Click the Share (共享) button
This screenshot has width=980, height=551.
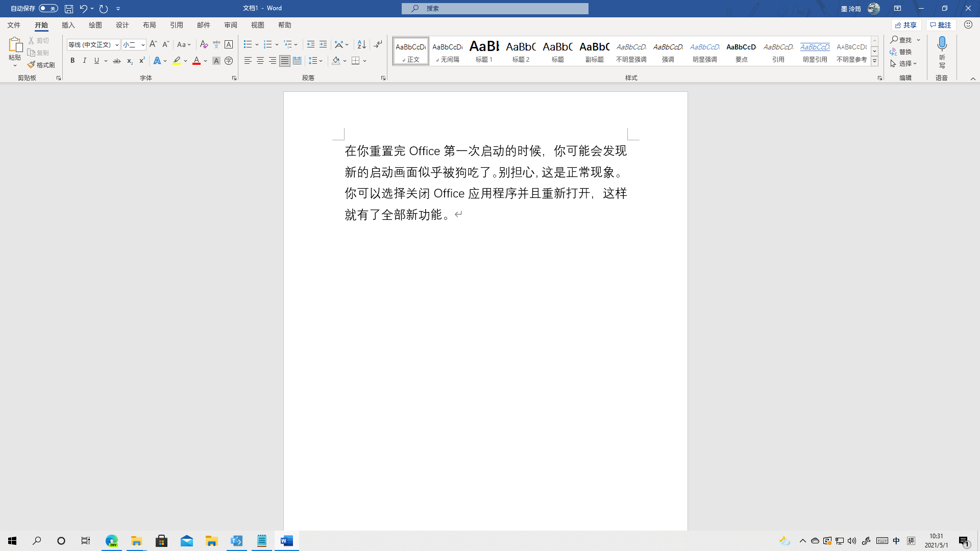tap(906, 25)
